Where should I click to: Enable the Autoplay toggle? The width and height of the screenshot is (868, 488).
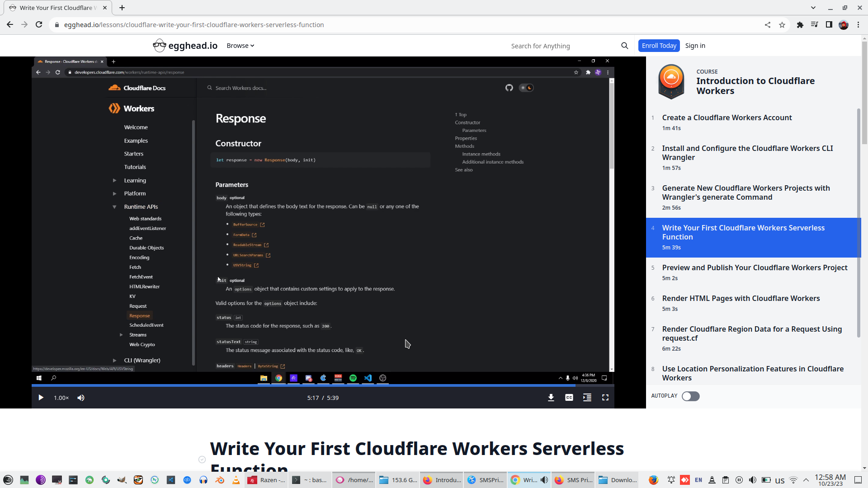pos(690,396)
